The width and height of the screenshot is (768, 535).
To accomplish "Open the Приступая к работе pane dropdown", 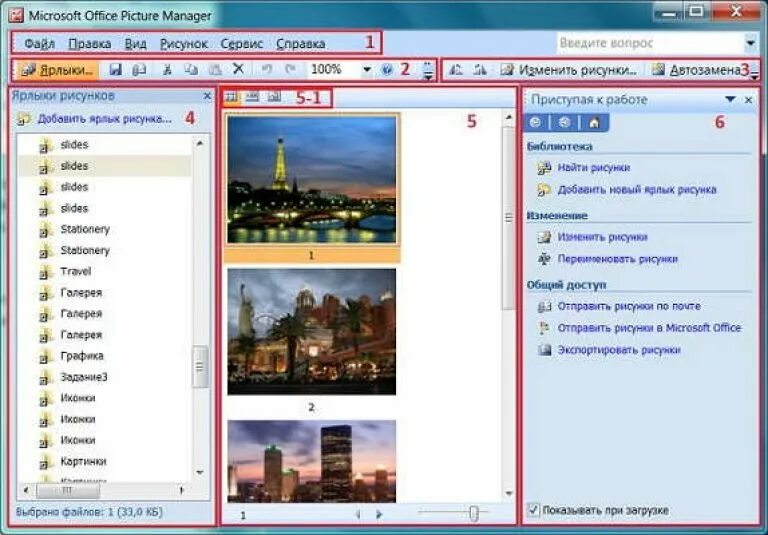I will point(730,99).
